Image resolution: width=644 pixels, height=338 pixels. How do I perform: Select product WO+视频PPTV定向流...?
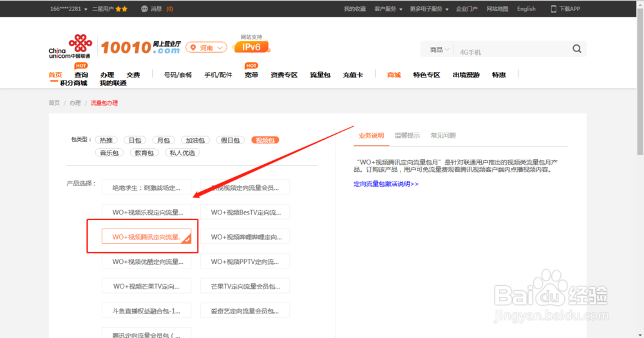[x=245, y=261]
